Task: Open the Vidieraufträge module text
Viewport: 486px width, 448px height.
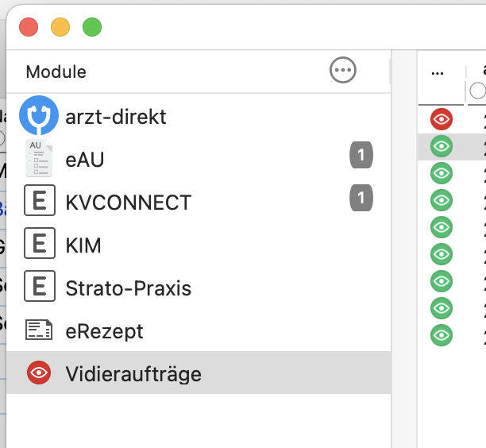Action: click(133, 374)
